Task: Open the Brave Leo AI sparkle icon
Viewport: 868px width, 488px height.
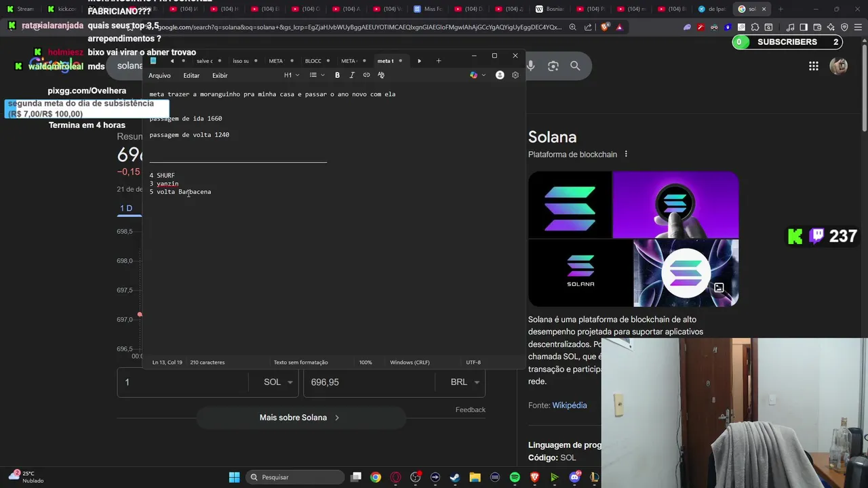Action: pyautogui.click(x=831, y=27)
